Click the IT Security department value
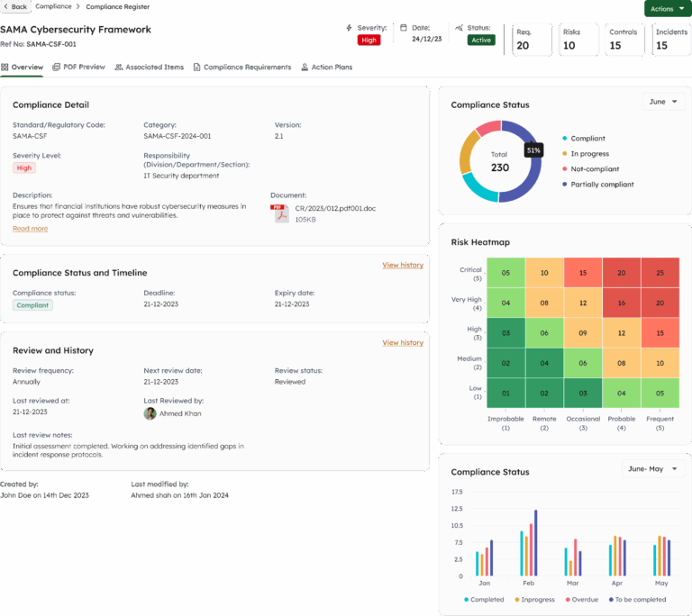 pos(181,176)
